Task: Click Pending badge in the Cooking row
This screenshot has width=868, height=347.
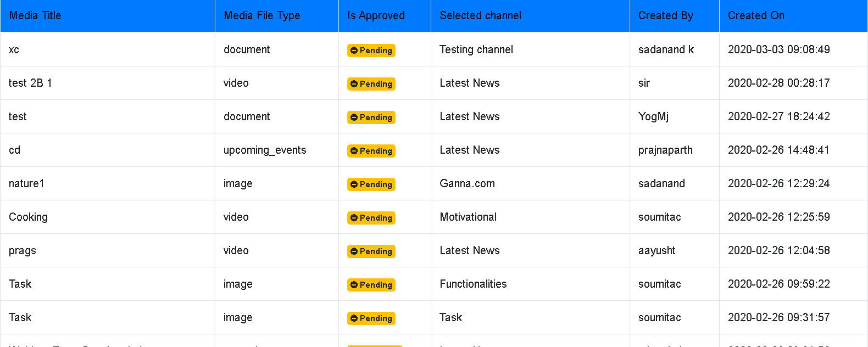Action: 371,218
